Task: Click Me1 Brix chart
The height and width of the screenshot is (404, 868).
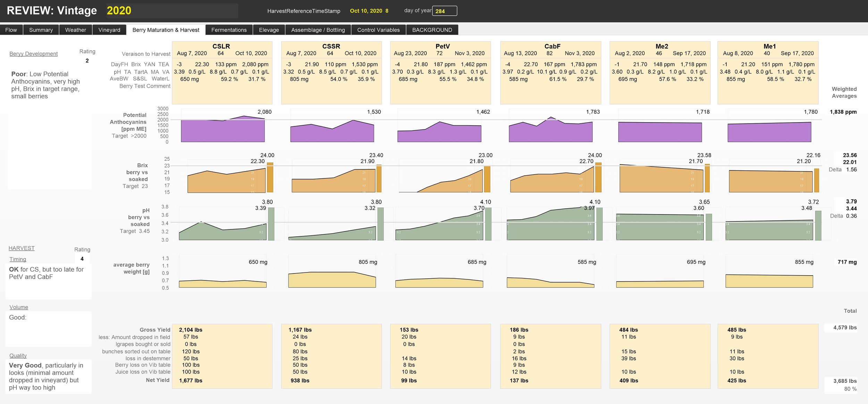Action: pyautogui.click(x=771, y=181)
